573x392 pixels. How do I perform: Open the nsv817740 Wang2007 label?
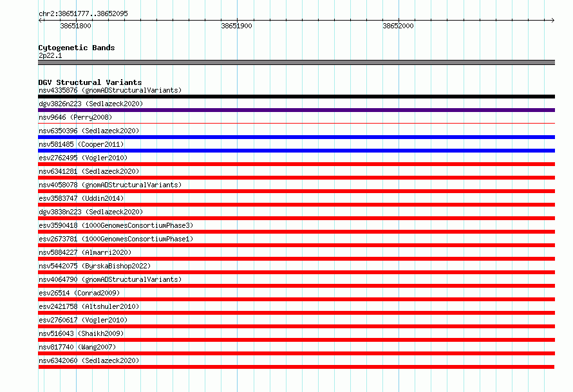77,347
